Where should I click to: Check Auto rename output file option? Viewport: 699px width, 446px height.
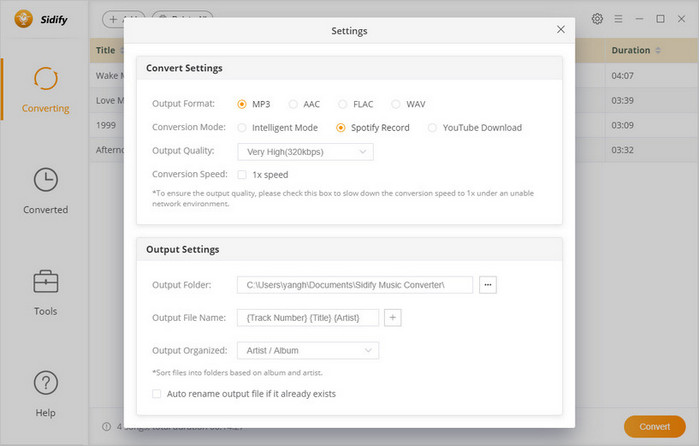[156, 393]
